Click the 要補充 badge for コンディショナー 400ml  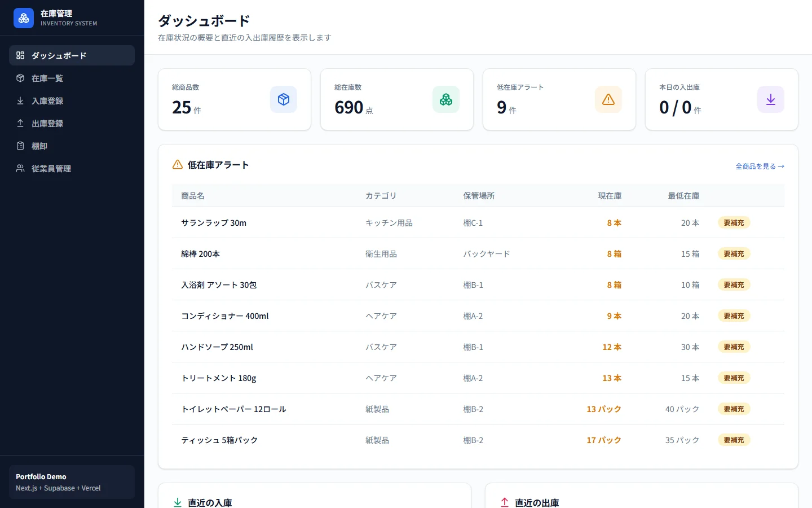click(734, 316)
